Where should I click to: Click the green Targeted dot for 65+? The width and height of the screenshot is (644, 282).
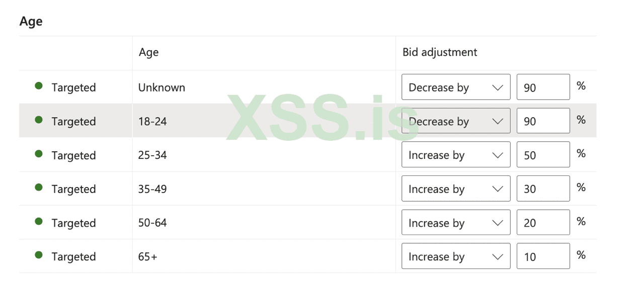[39, 255]
